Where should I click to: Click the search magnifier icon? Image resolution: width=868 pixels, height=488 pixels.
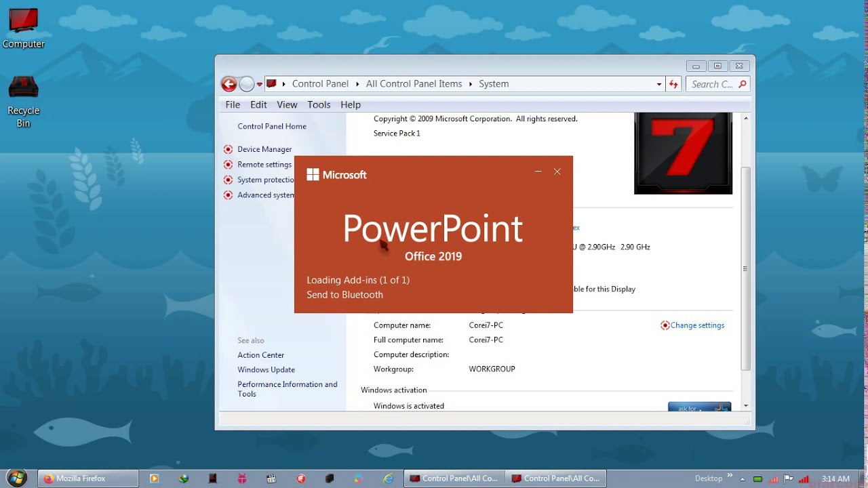[x=743, y=84]
